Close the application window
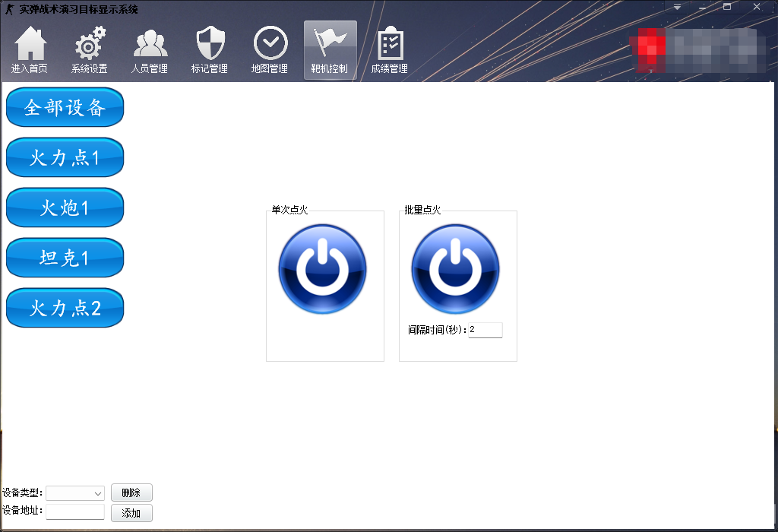 757,7
